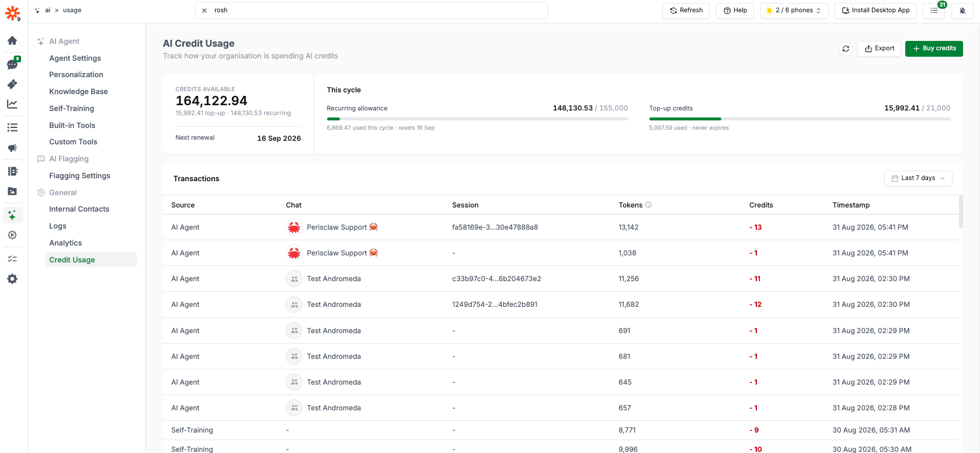Open Agent Settings page

(x=75, y=58)
